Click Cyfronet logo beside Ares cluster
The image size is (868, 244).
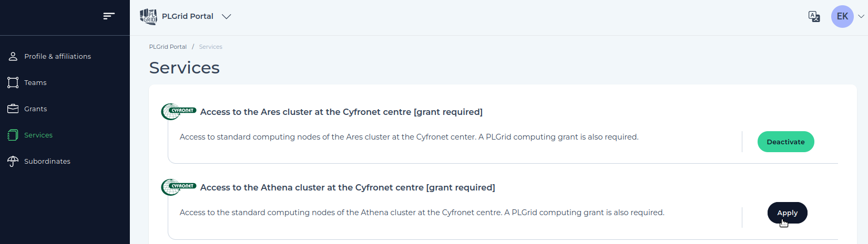coord(179,111)
